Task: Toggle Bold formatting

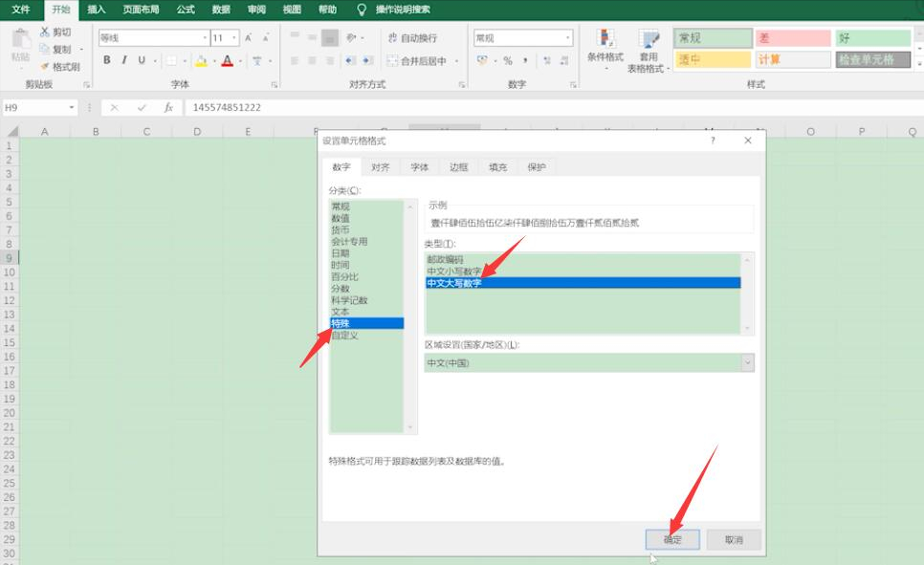Action: tap(107, 60)
